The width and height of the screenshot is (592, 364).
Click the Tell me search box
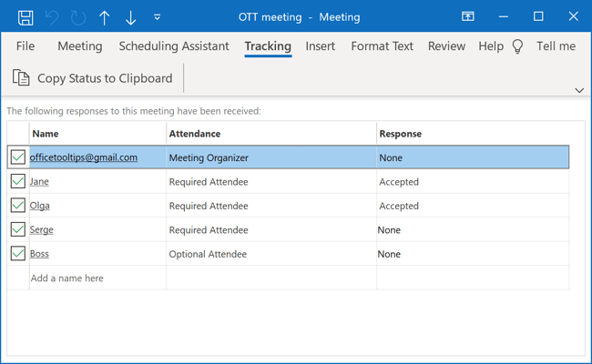click(x=556, y=46)
